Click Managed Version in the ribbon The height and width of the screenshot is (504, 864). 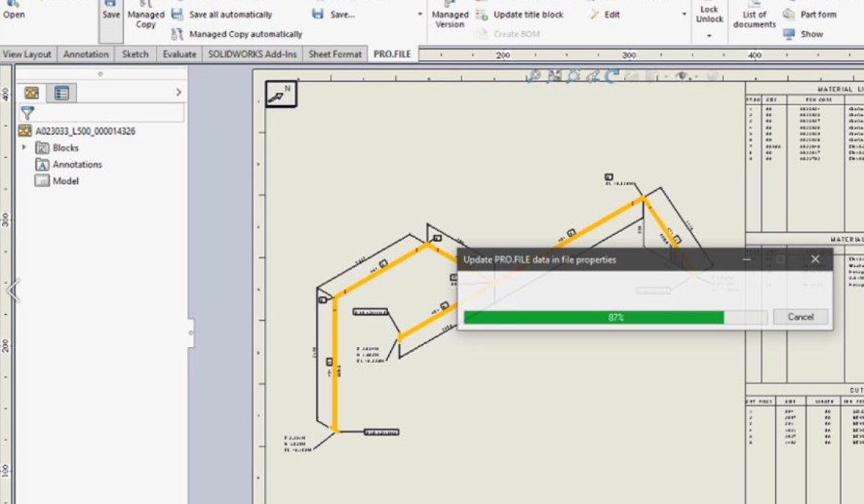click(x=450, y=19)
